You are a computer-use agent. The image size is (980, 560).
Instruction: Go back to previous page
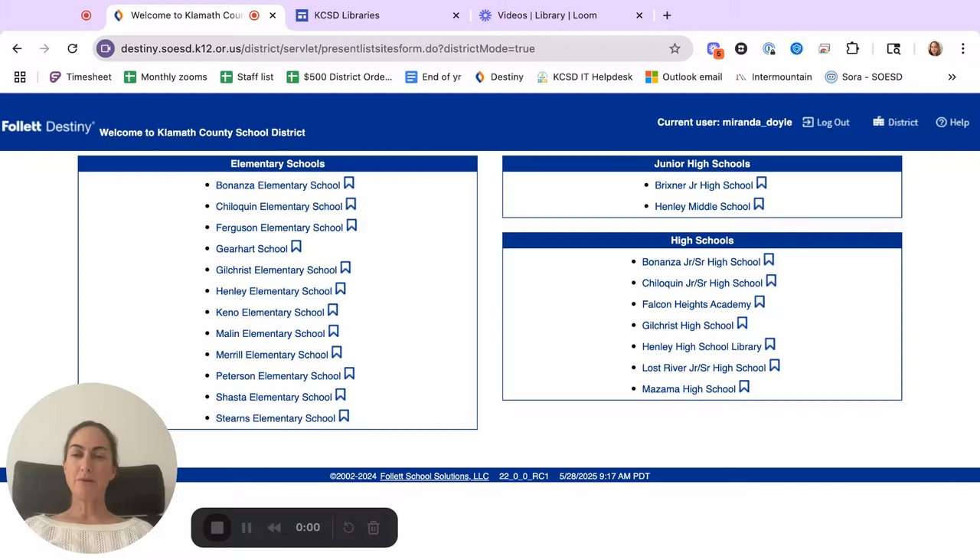17,48
